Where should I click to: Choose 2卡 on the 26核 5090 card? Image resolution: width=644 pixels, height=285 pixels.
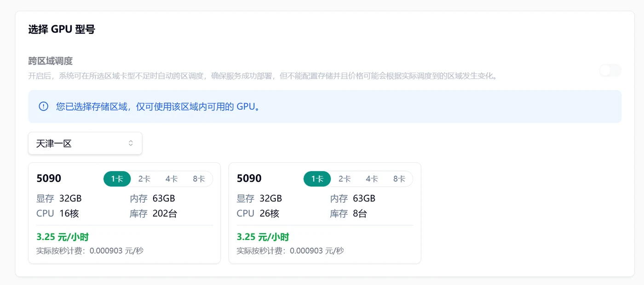pyautogui.click(x=345, y=179)
